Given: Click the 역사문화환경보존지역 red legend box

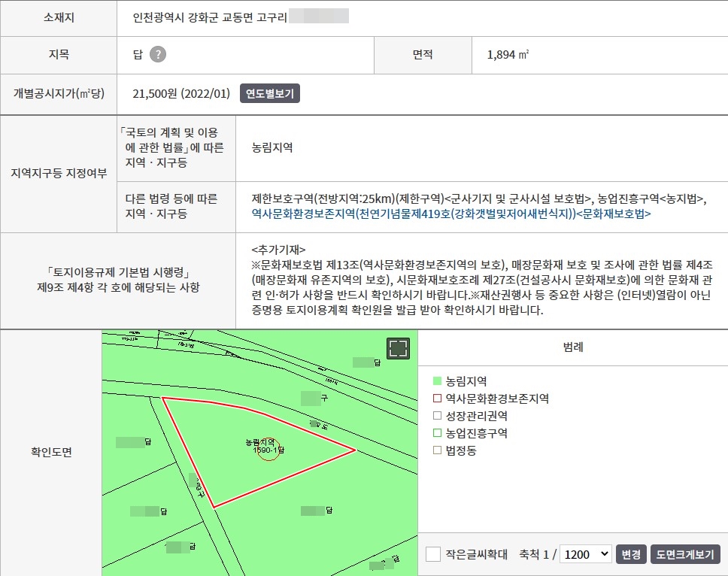Looking at the screenshot, I should pyautogui.click(x=438, y=399).
